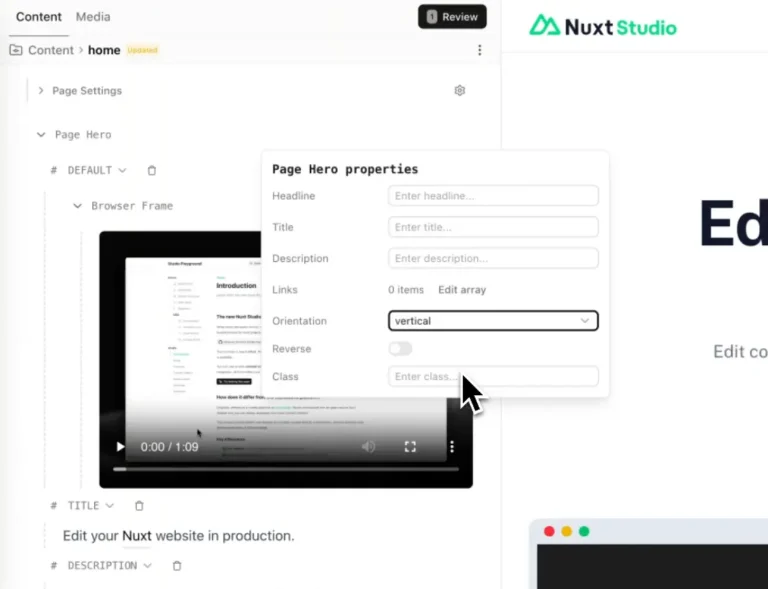Screen dimensions: 768x589
Task: Click the video time '0:00 / 1:09'
Action: 169,447
